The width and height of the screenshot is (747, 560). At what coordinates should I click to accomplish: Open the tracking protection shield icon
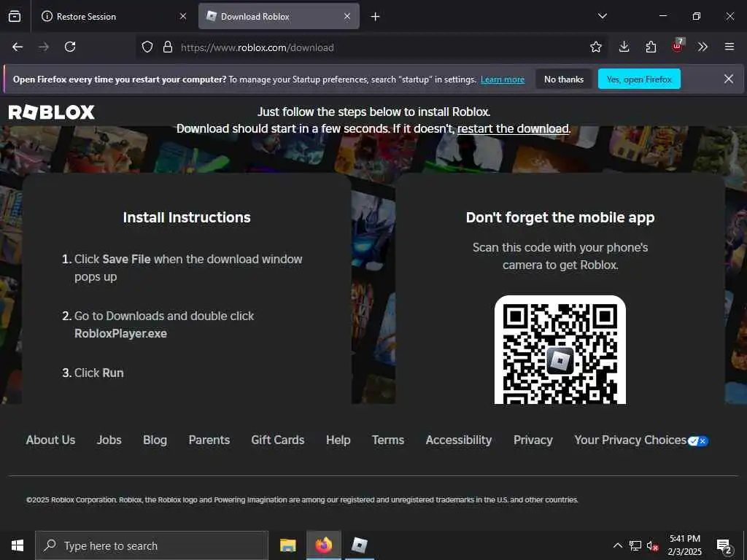[x=147, y=47]
